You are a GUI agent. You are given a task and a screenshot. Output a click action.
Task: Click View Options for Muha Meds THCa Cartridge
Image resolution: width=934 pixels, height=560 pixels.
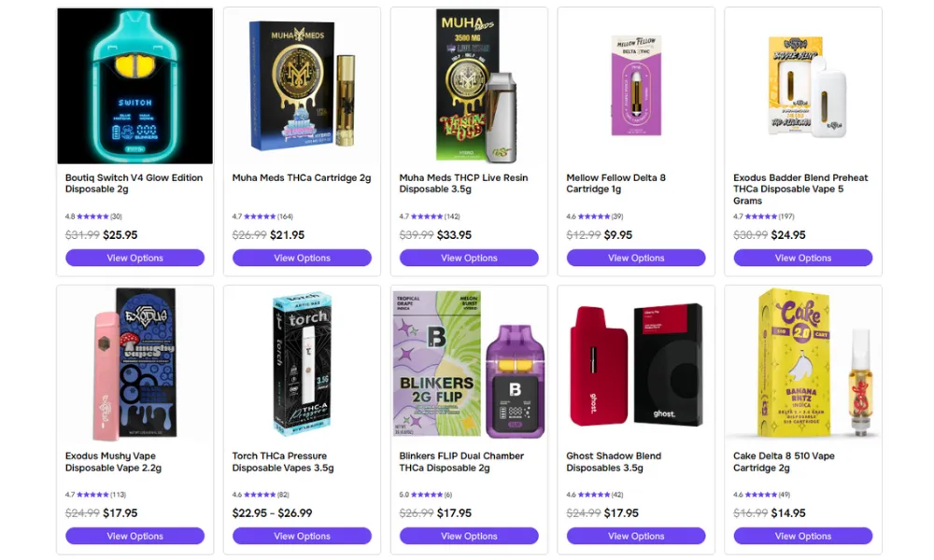302,258
